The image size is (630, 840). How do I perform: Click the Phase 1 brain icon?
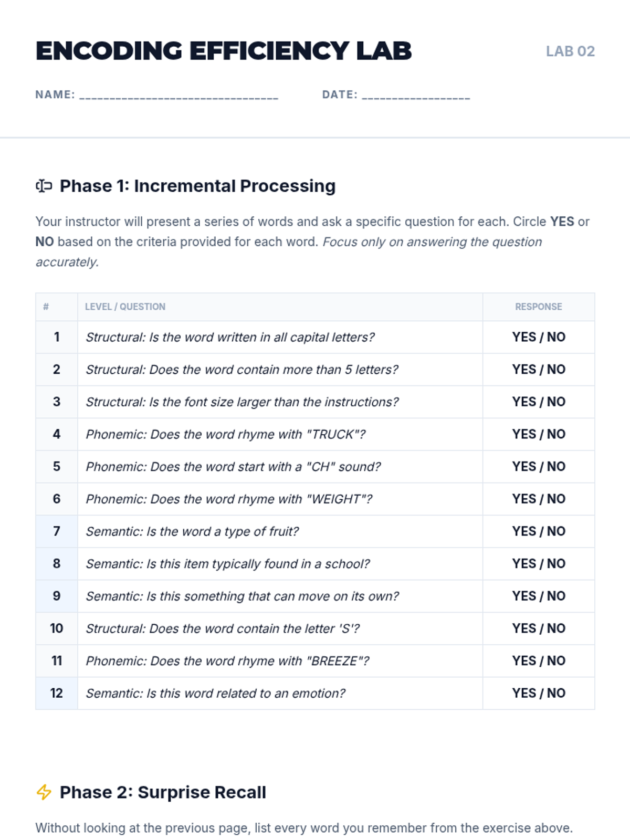click(44, 186)
